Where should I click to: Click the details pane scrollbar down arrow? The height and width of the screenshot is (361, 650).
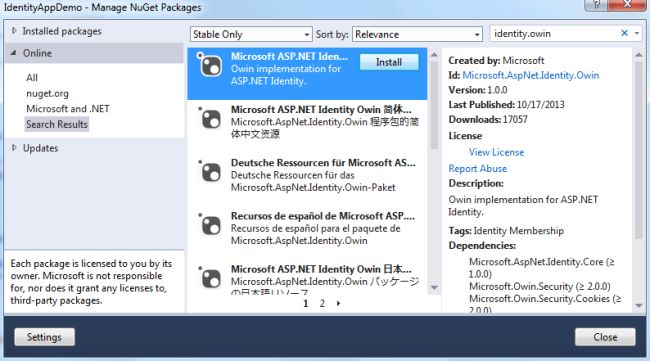coord(638,306)
